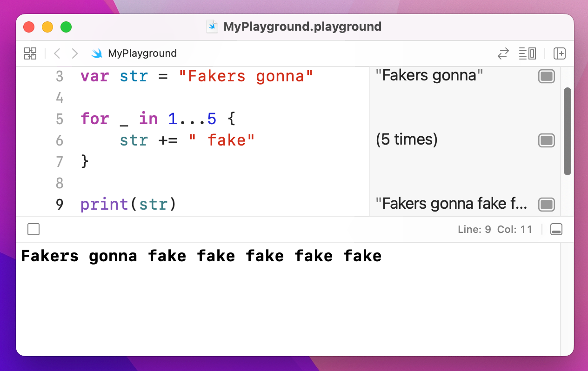Open the related items menu in the jump bar
The width and height of the screenshot is (588, 371).
point(30,53)
